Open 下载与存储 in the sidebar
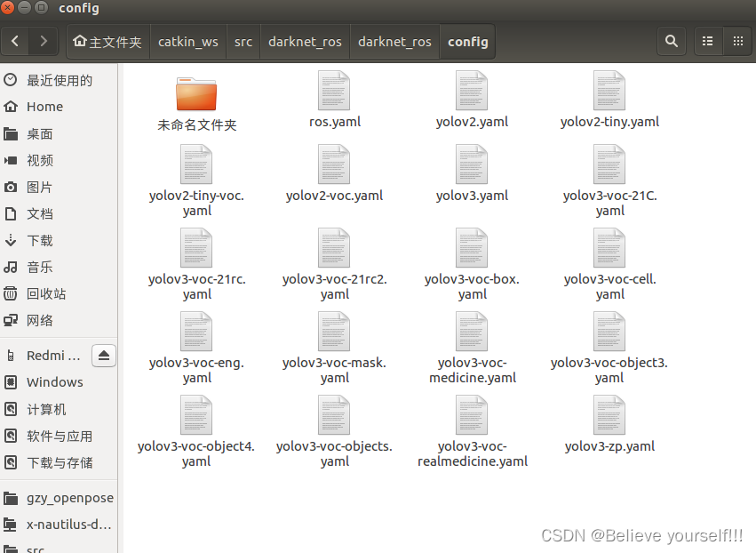 point(59,463)
